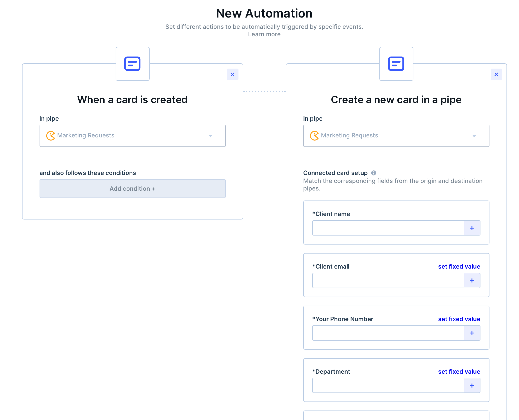This screenshot has width=519, height=420.
Task: Focus the Client email input field
Action: click(x=388, y=281)
